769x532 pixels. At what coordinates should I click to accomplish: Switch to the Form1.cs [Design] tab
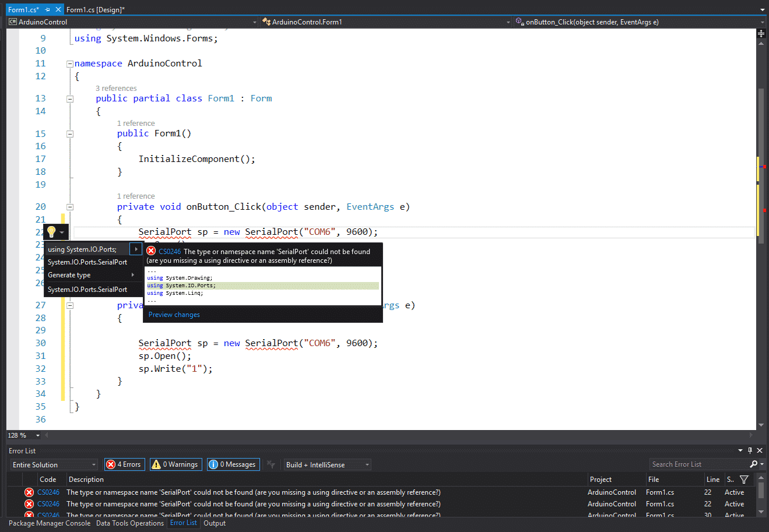coord(97,9)
